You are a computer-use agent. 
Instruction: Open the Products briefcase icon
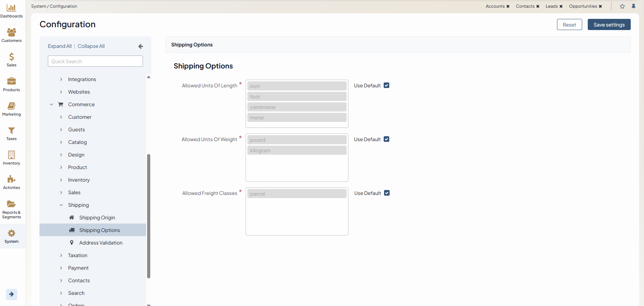pos(12,81)
